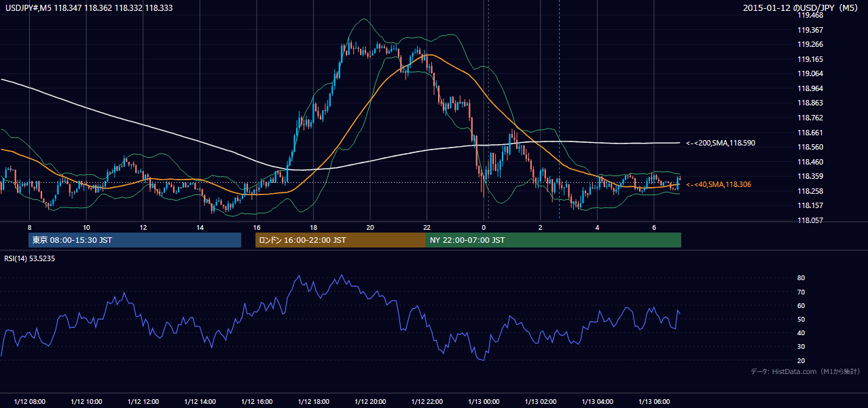Select the ロンドン 16:00-22:00 JST session bar

click(x=340, y=240)
